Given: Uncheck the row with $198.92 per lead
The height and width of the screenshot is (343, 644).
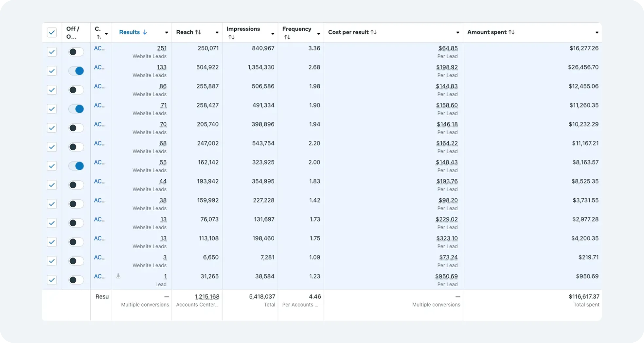Looking at the screenshot, I should [52, 71].
